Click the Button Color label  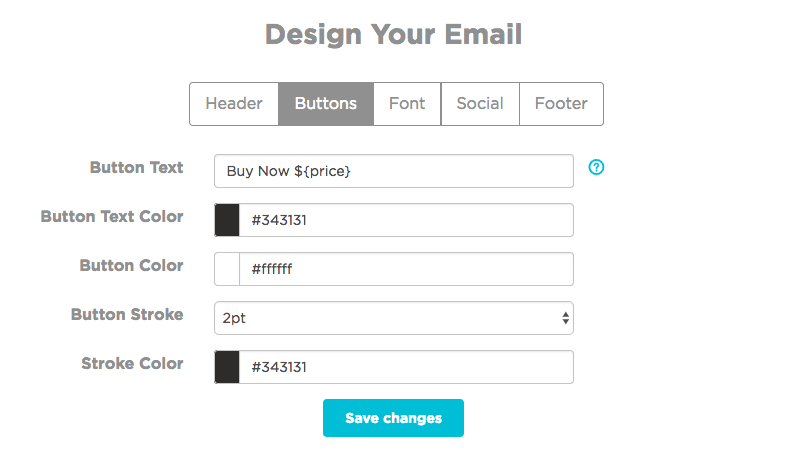[131, 266]
